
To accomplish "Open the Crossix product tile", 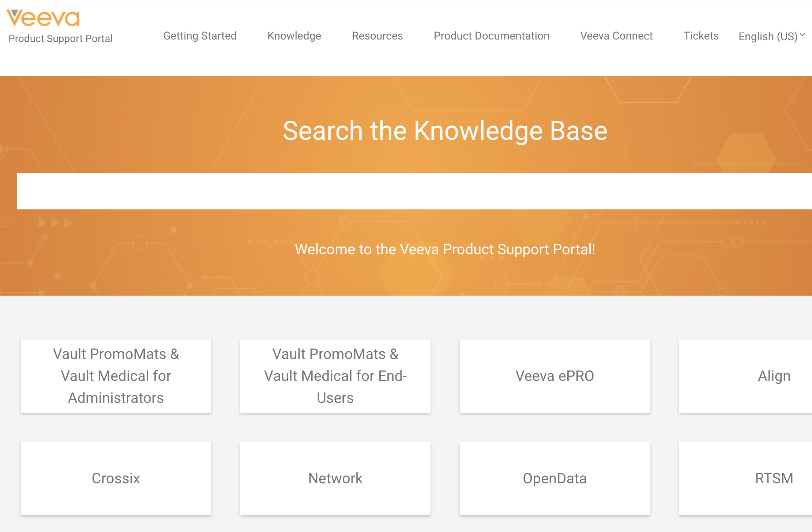I will (x=116, y=479).
